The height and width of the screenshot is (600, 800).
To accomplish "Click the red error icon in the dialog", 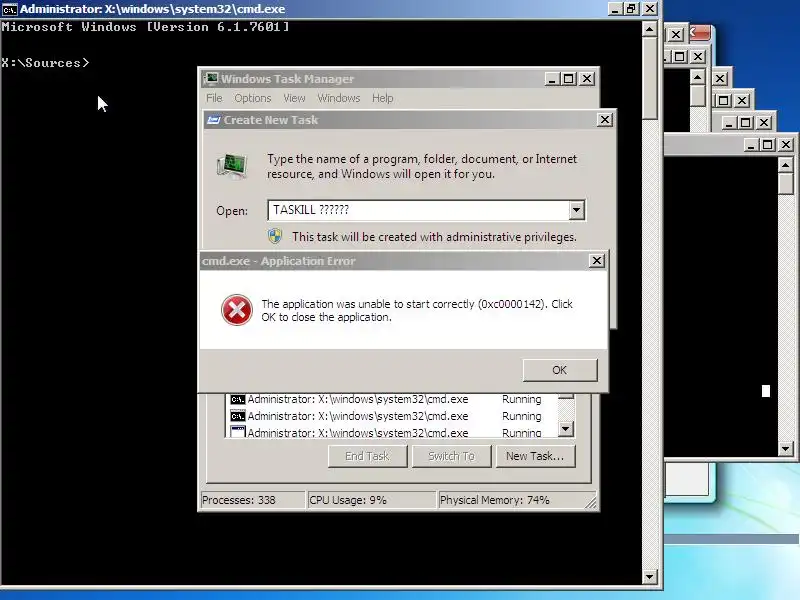I will point(236,310).
